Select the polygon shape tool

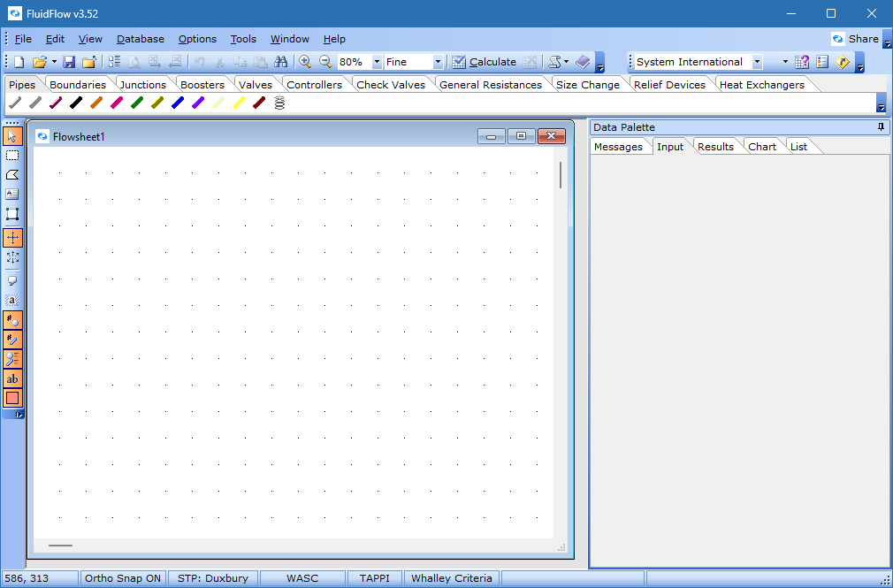click(x=12, y=175)
